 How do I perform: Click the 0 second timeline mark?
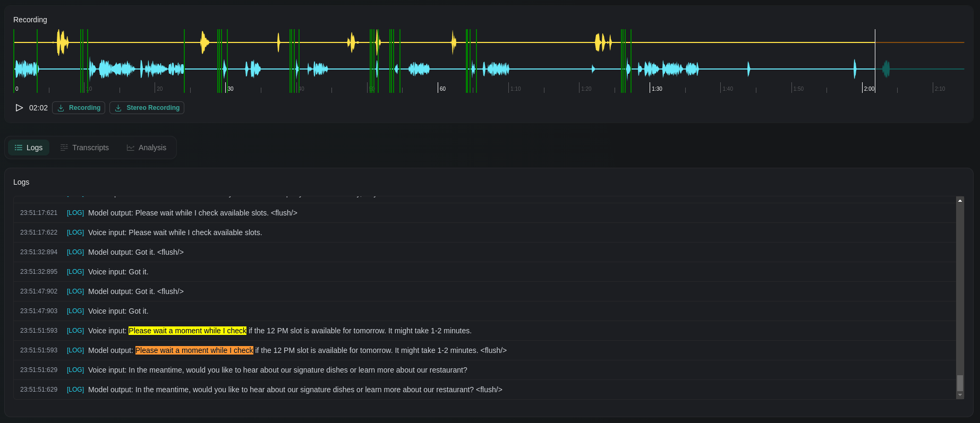(17, 89)
